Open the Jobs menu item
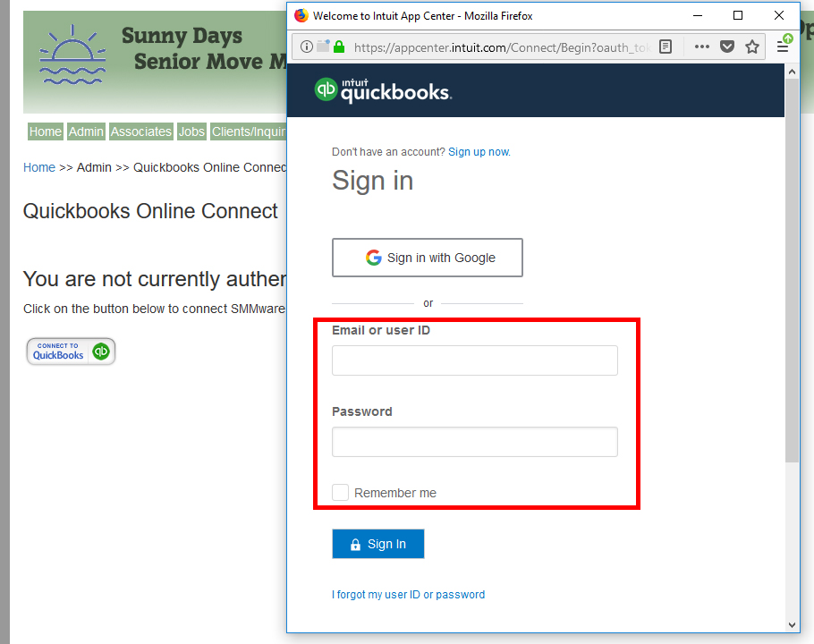The image size is (814, 644). (x=191, y=131)
